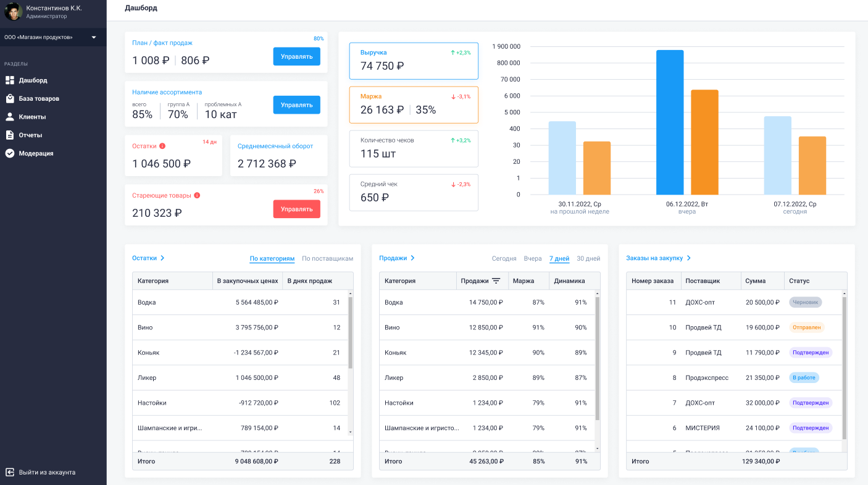The height and width of the screenshot is (485, 868).
Task: Click the red warning icon next to Остатки
Action: 162,146
